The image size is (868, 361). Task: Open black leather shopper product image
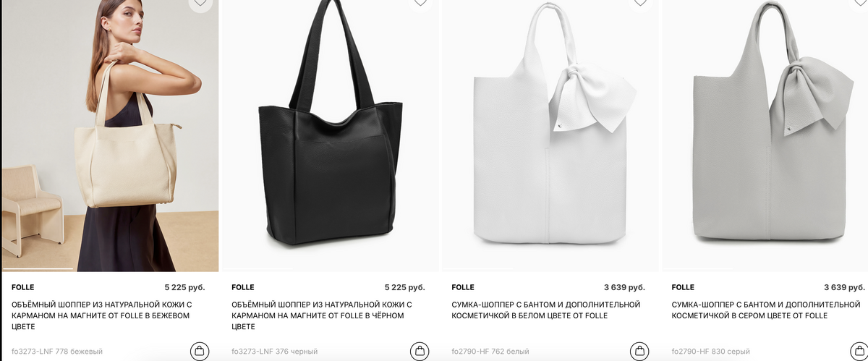click(330, 135)
